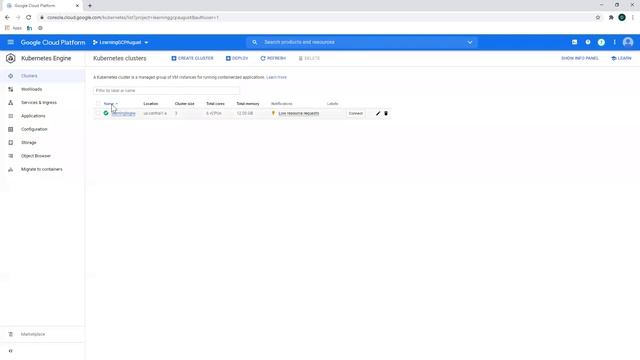Click the green cluster status checkmark
The image size is (640, 360).
106,113
